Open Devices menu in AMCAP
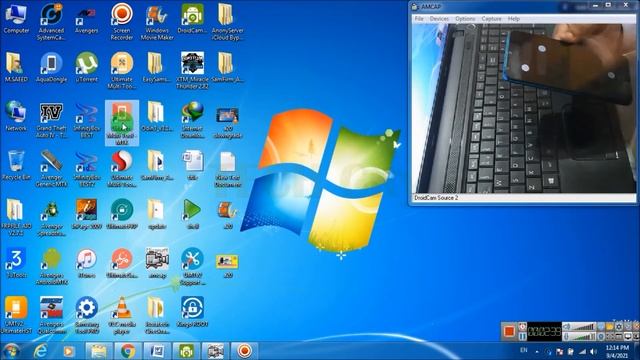 [439, 19]
